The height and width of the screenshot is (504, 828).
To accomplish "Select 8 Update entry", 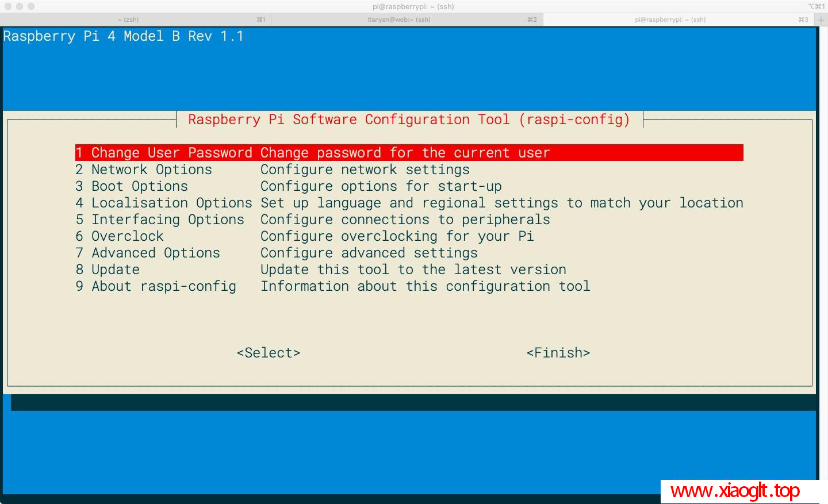I will 108,270.
